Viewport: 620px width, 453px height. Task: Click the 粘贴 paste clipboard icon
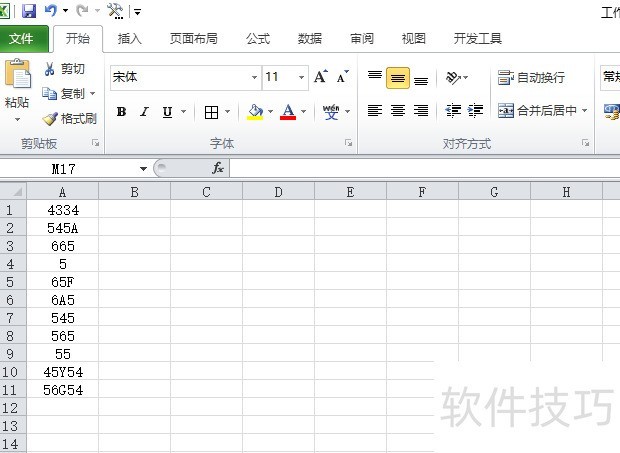click(17, 74)
